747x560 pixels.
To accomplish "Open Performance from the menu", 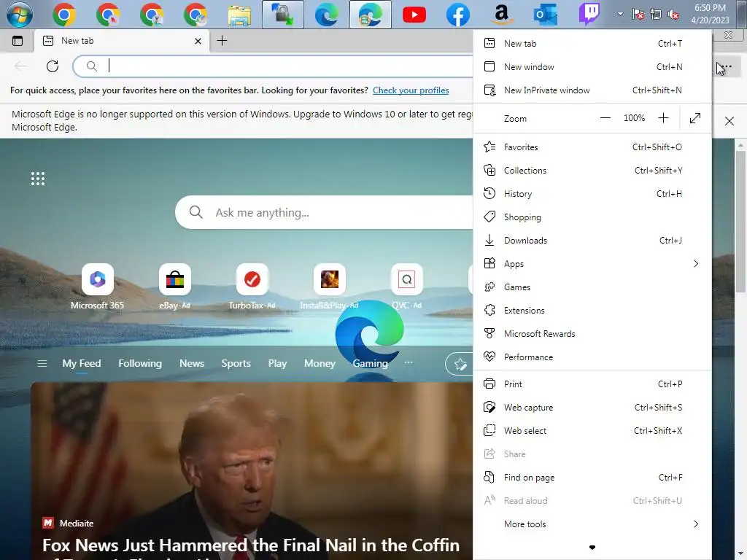I will pyautogui.click(x=592, y=357).
